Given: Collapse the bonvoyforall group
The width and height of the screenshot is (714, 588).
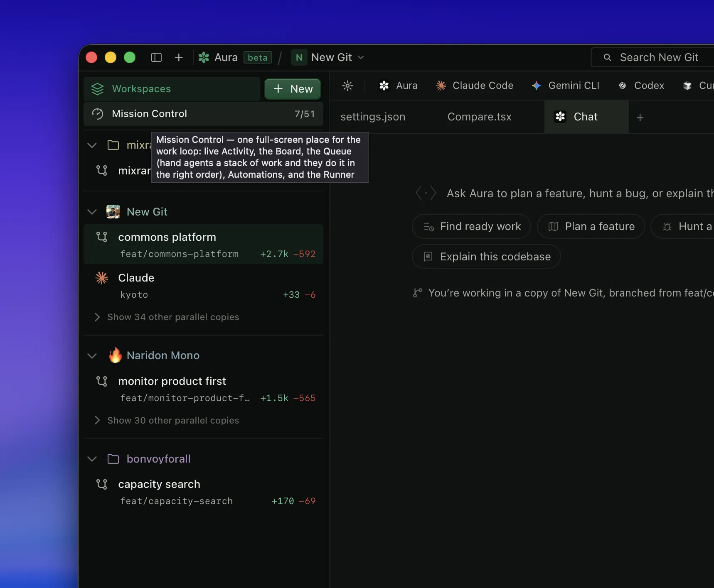Looking at the screenshot, I should (92, 459).
